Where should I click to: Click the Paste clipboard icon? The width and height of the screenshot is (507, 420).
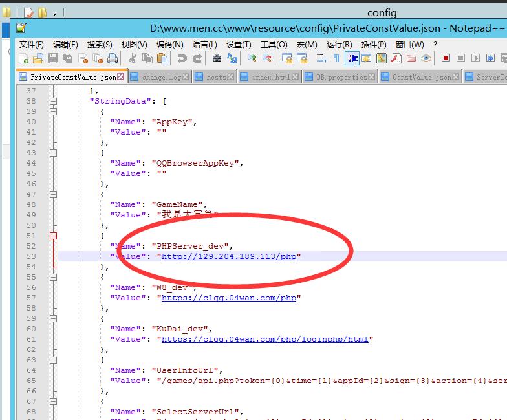click(x=162, y=58)
